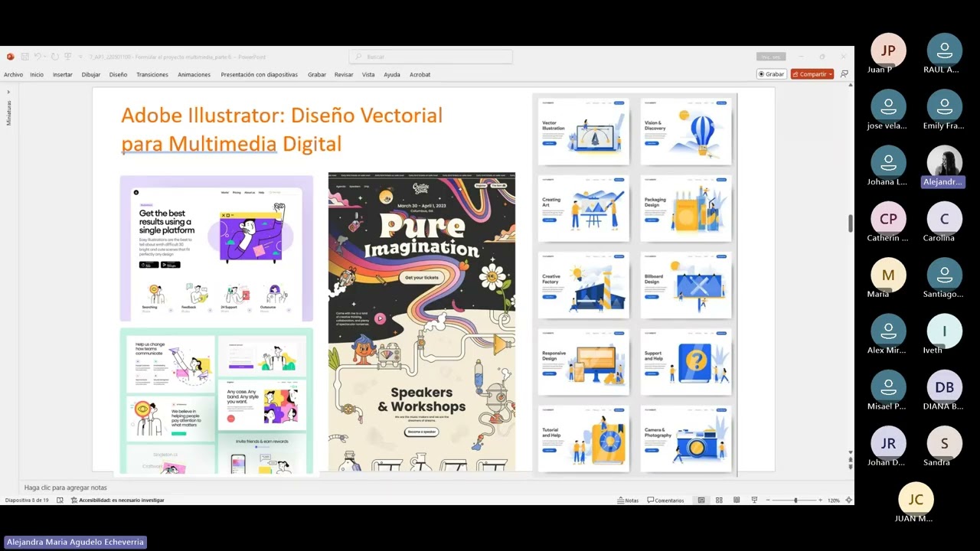Open the Ayuda tab

[x=392, y=74]
